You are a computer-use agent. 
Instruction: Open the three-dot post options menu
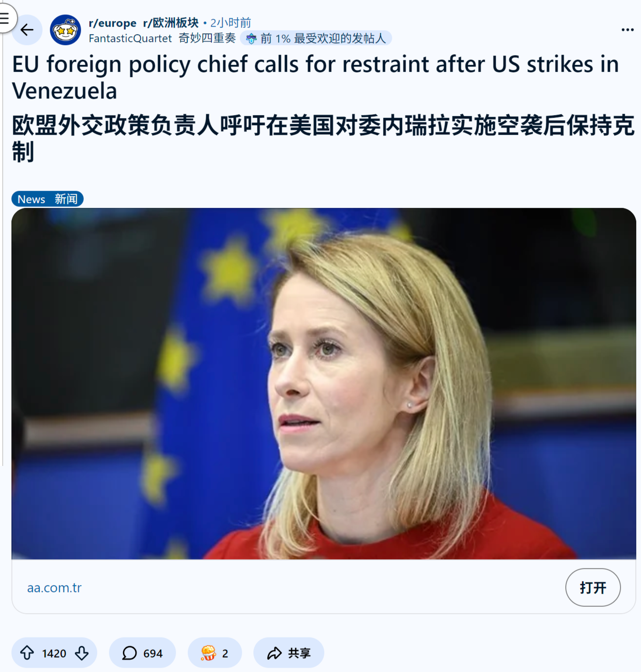[x=627, y=30]
